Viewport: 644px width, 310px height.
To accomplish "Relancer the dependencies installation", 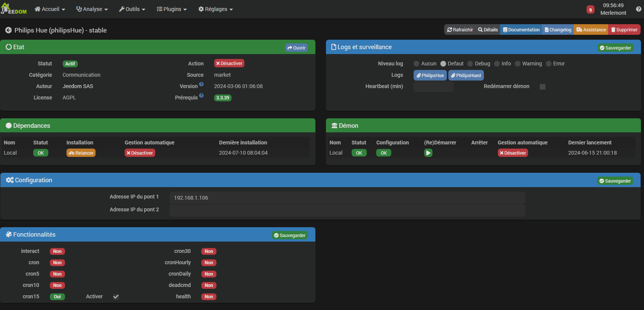I will pos(81,153).
